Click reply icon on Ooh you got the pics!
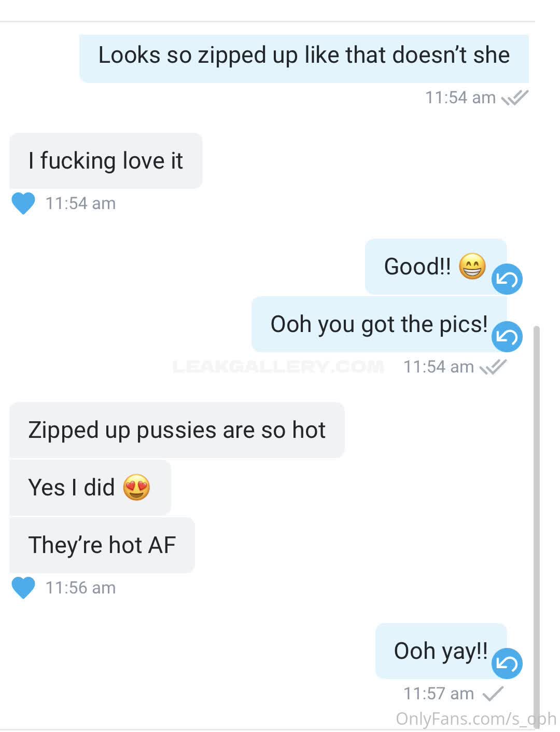The image size is (560, 732). (507, 337)
